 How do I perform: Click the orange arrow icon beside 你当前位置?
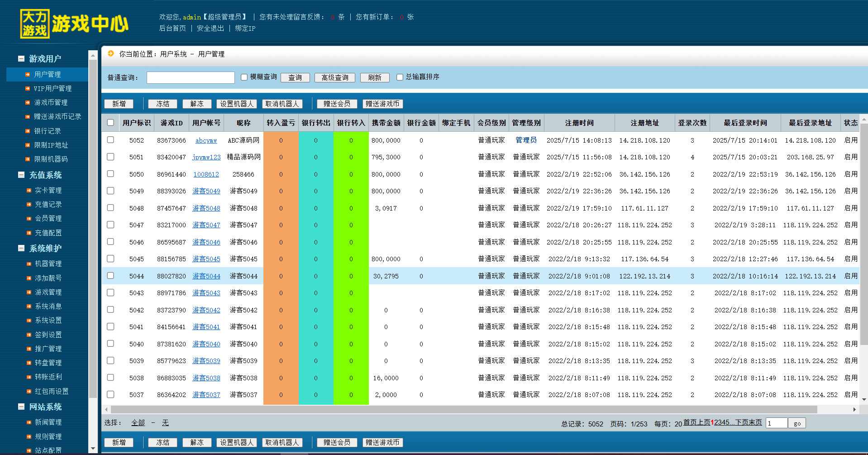tap(111, 53)
